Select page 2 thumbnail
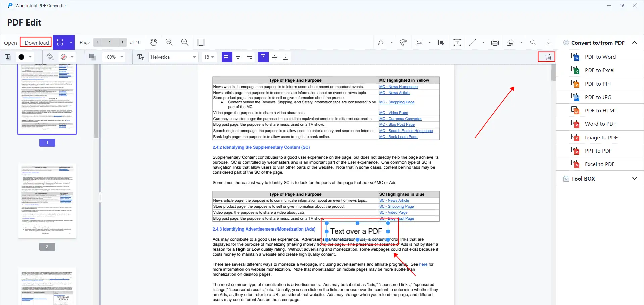Viewport: 644px width, 305px height. [x=47, y=201]
